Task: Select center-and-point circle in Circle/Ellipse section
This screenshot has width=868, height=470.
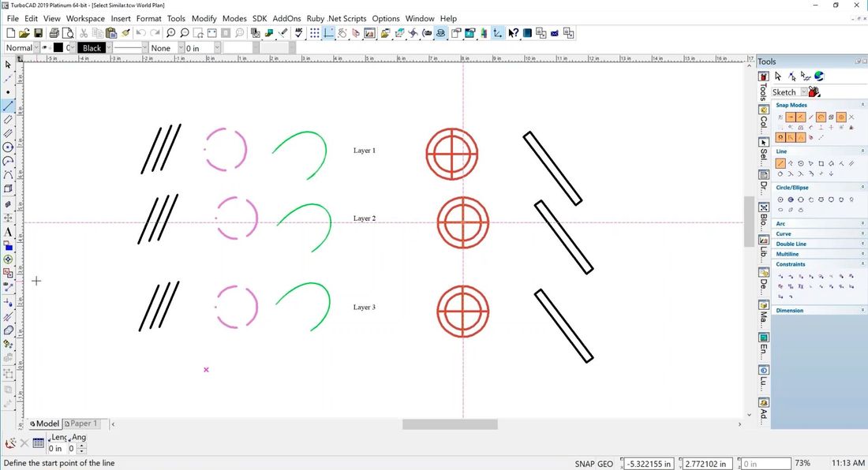Action: pos(780,200)
